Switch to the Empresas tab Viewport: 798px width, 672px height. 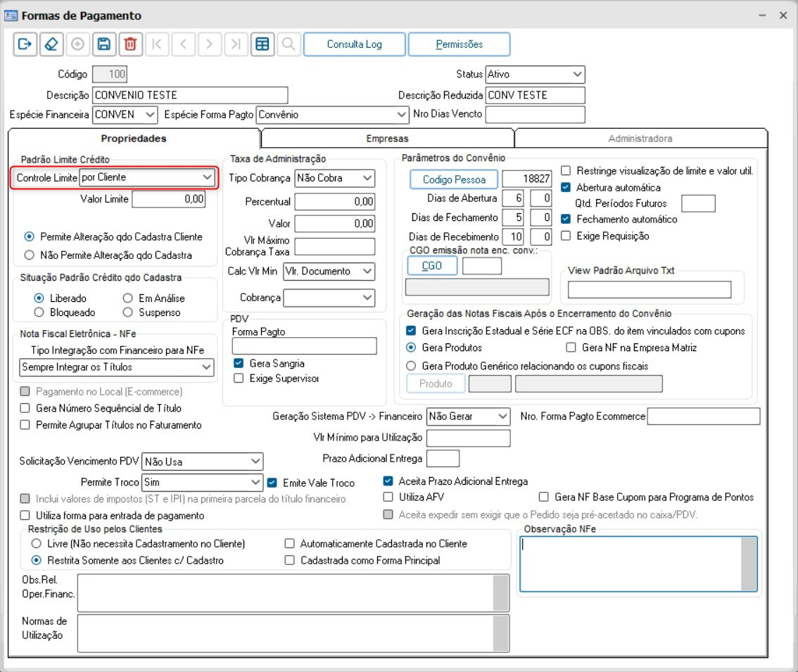click(387, 139)
